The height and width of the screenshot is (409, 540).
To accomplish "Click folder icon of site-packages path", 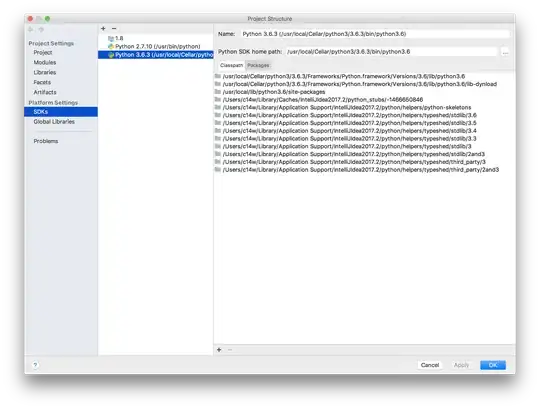I will 218,92.
